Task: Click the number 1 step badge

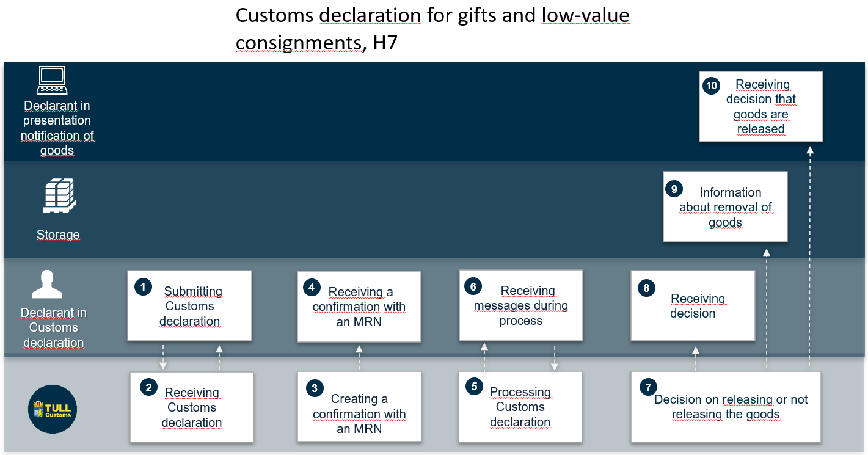Action: coord(143,287)
